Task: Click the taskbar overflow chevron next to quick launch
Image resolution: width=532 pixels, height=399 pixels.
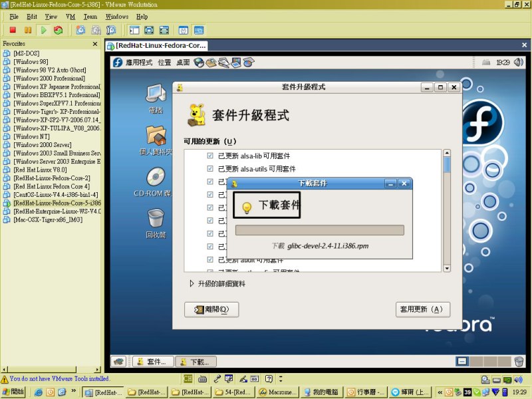Action: 74,391
